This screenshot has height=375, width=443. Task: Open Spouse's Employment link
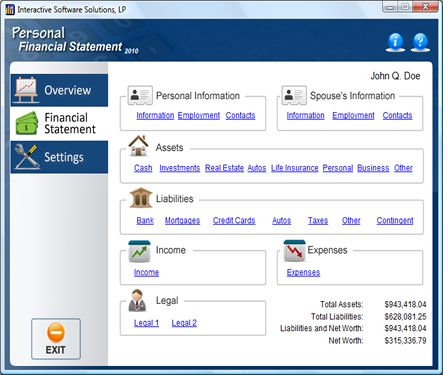tap(353, 115)
